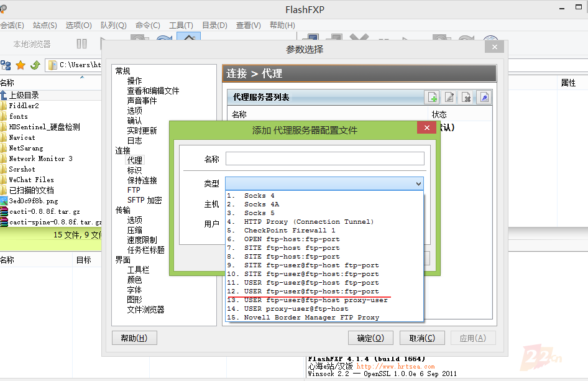Viewport: 588px width, 381px height.
Task: Open the folder tree icon by favorites star
Action: pos(6,65)
